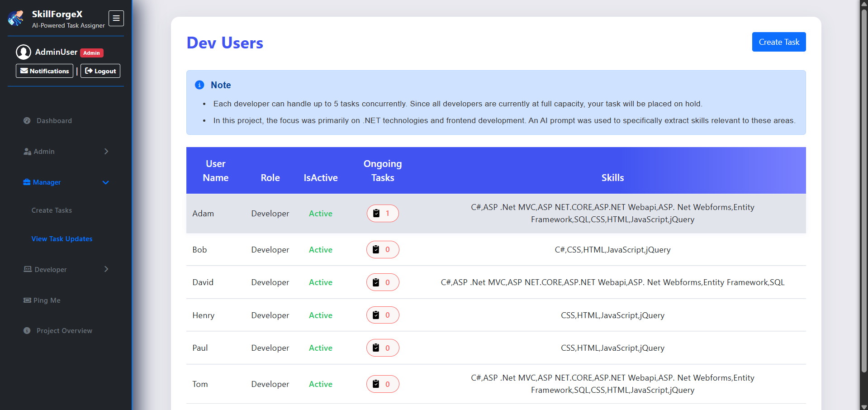Viewport: 868px width, 410px height.
Task: Select View Task Updates in the sidebar
Action: (x=62, y=238)
